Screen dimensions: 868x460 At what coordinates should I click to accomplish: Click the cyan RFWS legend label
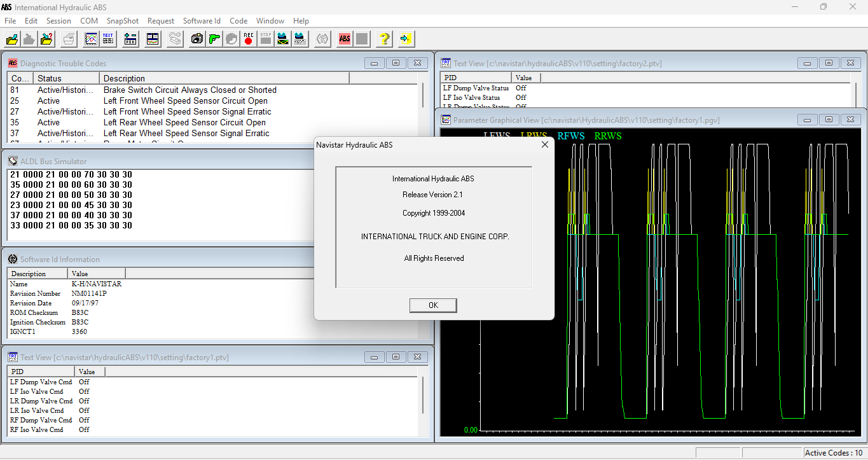pyautogui.click(x=571, y=136)
